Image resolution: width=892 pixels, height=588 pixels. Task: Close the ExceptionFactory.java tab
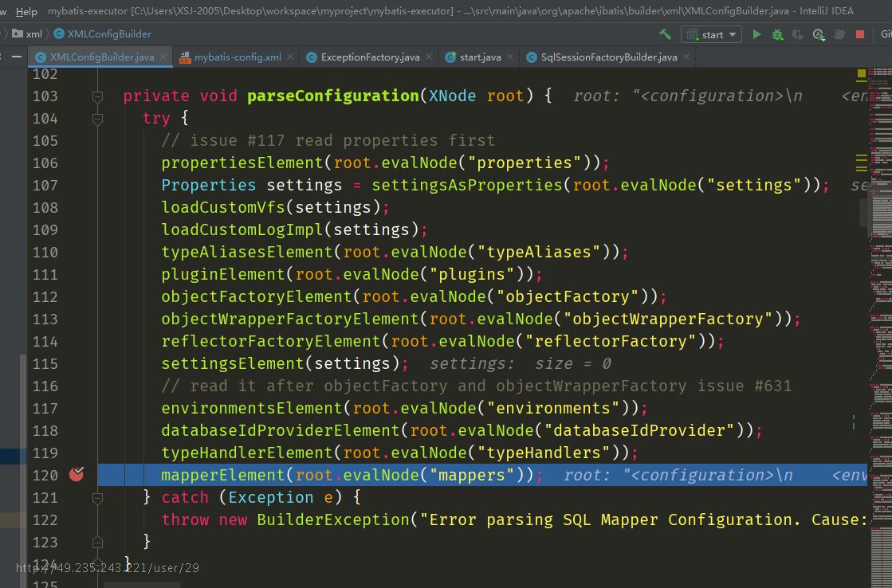(x=429, y=57)
